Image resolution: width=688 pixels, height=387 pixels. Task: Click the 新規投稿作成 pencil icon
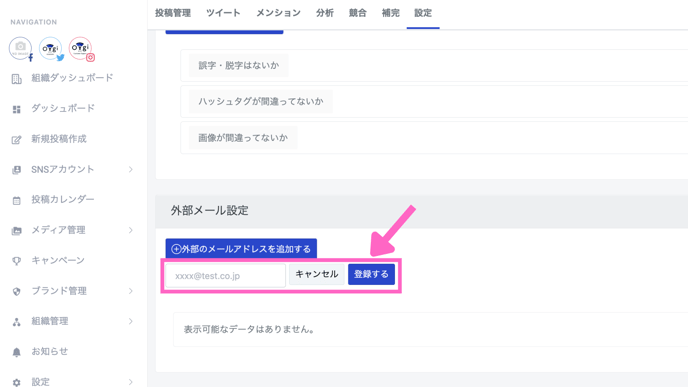pyautogui.click(x=17, y=140)
